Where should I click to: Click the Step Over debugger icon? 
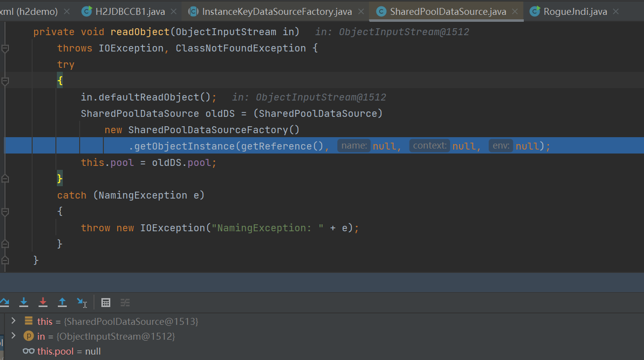coord(4,302)
